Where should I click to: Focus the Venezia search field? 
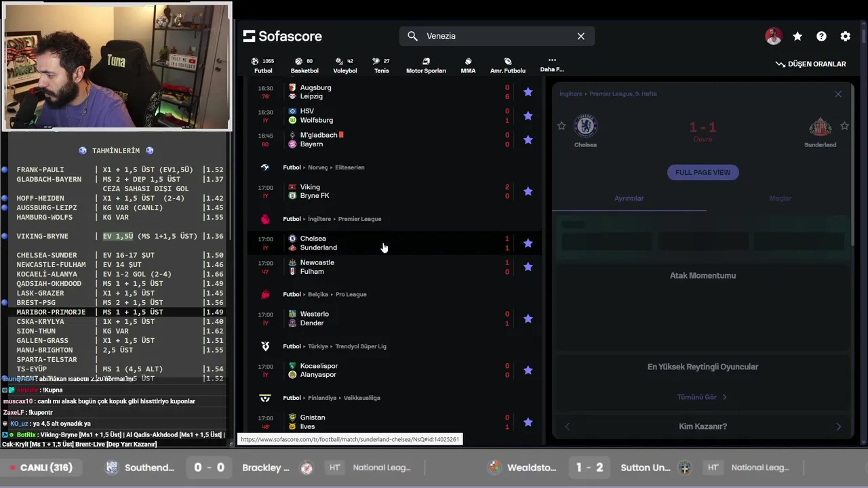[496, 36]
